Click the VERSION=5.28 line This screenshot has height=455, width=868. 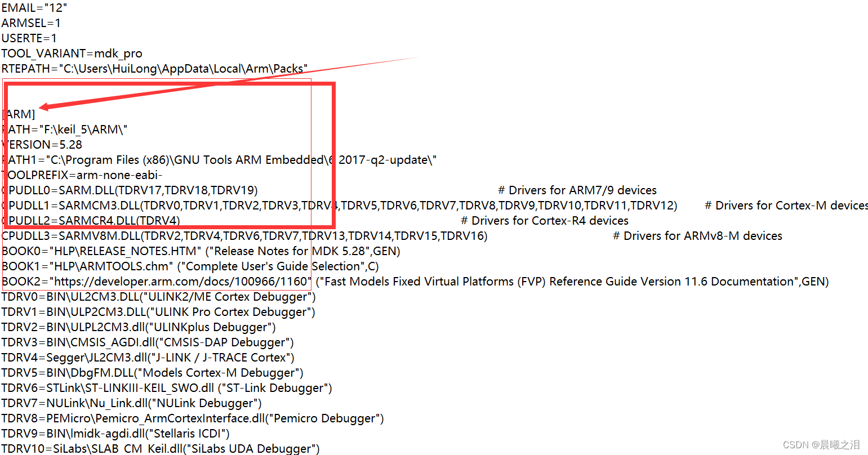pos(41,144)
